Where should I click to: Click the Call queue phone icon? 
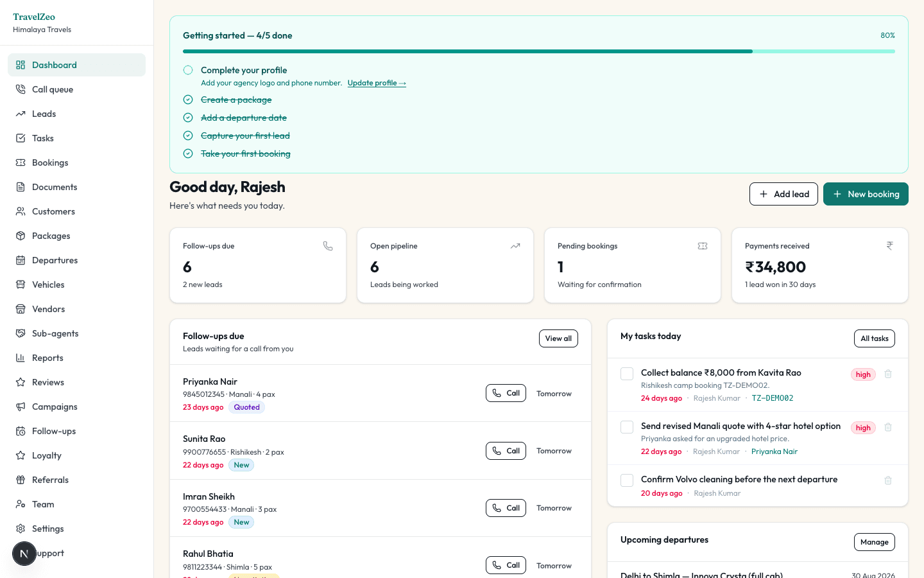[x=21, y=89]
